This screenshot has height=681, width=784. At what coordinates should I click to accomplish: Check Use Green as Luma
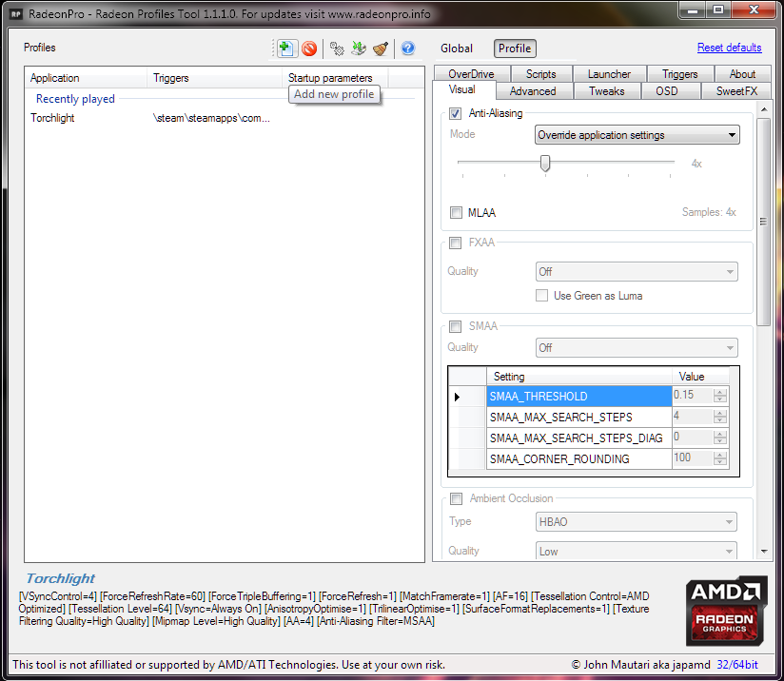541,296
